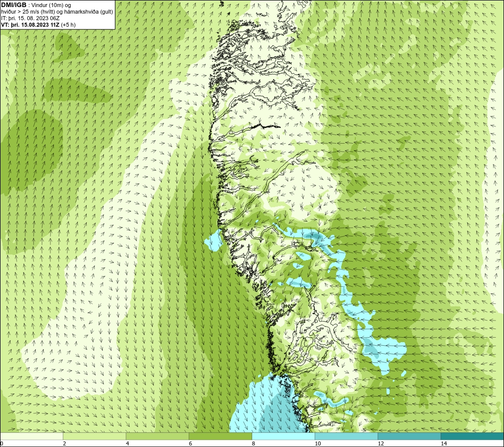This screenshot has height=447, width=504.
Task: Click the "10" label on the wind scale
Action: pos(318,444)
